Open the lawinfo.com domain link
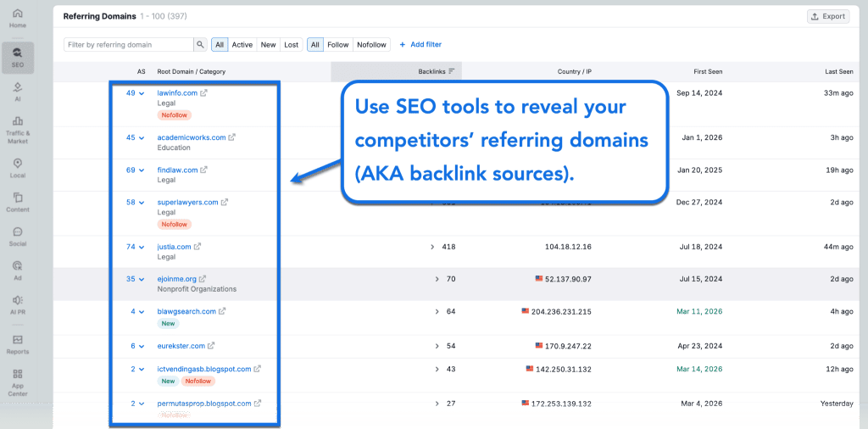The width and height of the screenshot is (868, 429). 177,93
